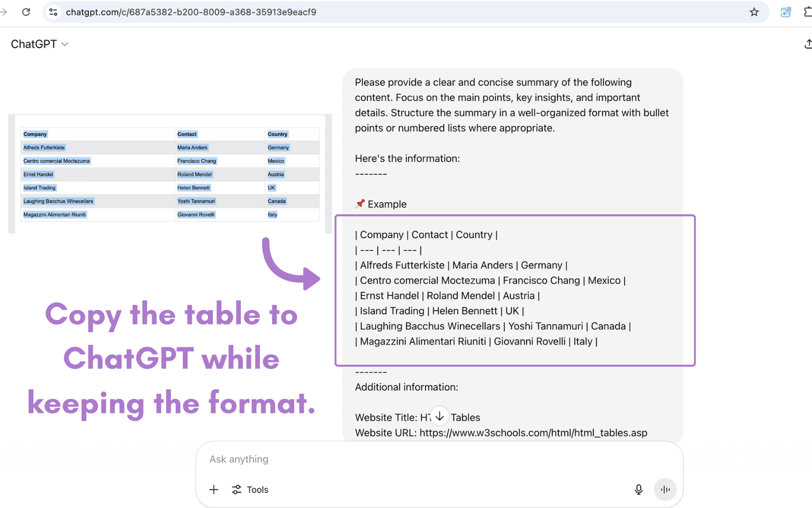This screenshot has height=508, width=812.
Task: Click the pushpin Example line in message
Action: pos(381,204)
